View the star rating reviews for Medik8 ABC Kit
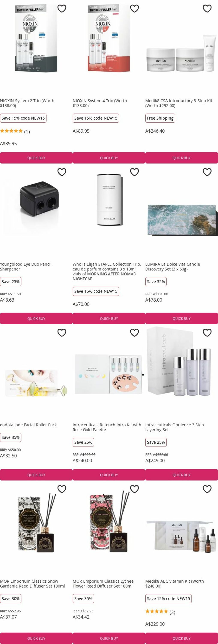218x644 pixels. (x=160, y=612)
